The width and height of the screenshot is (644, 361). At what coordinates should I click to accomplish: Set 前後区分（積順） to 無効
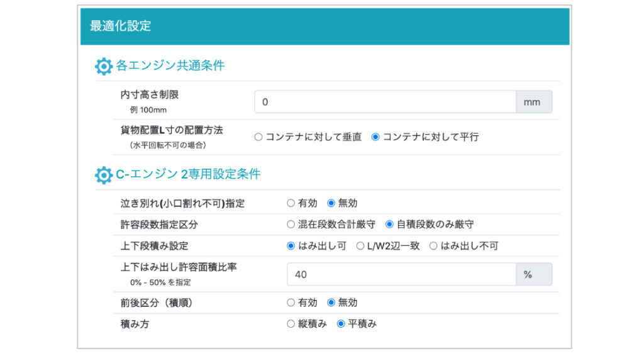tap(331, 303)
